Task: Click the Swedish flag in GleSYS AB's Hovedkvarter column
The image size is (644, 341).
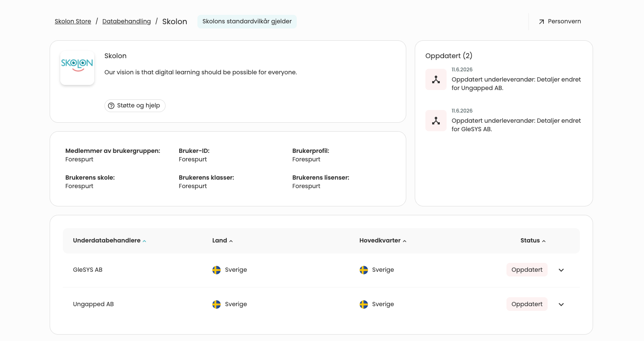Action: [364, 270]
